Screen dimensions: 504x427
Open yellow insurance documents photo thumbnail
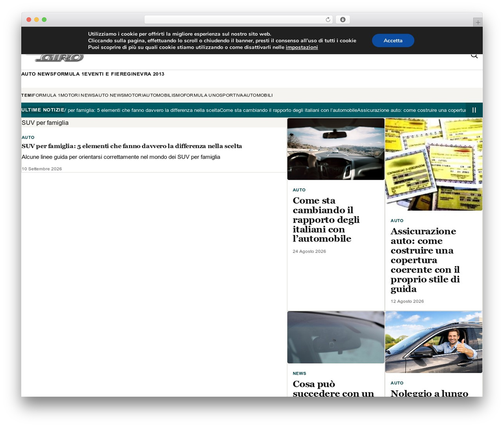click(434, 164)
